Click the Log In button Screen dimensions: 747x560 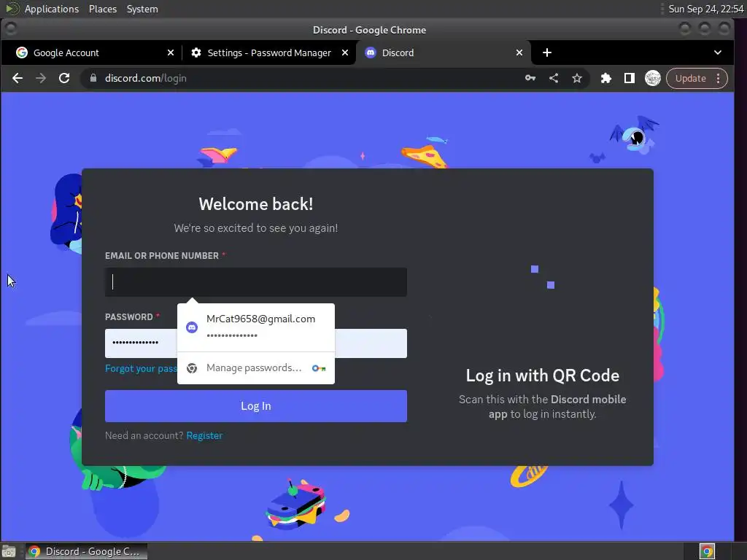[x=256, y=406]
